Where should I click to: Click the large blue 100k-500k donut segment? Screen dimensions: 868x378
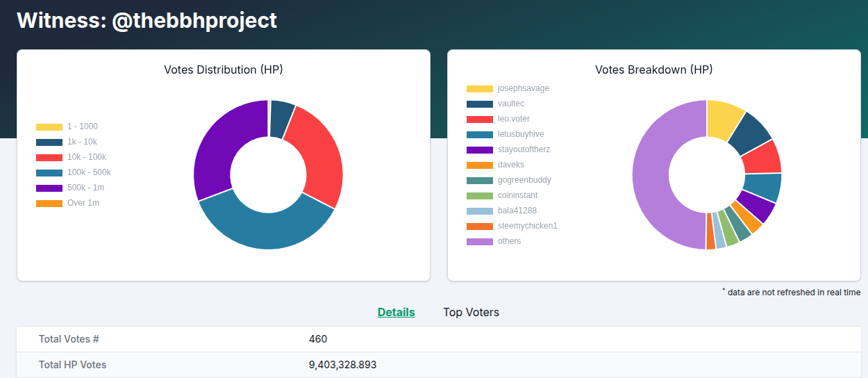(x=267, y=229)
